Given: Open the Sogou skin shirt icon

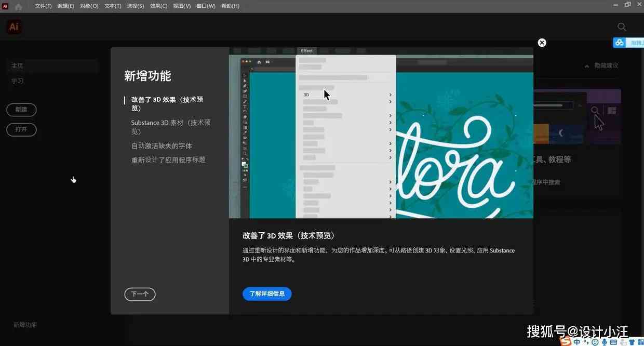Looking at the screenshot, I should pos(632,342).
